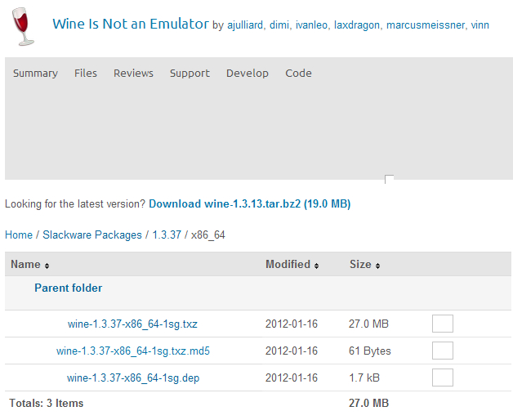
Task: Select the 2012-01-16 date in the .dep row
Action: pyautogui.click(x=292, y=378)
